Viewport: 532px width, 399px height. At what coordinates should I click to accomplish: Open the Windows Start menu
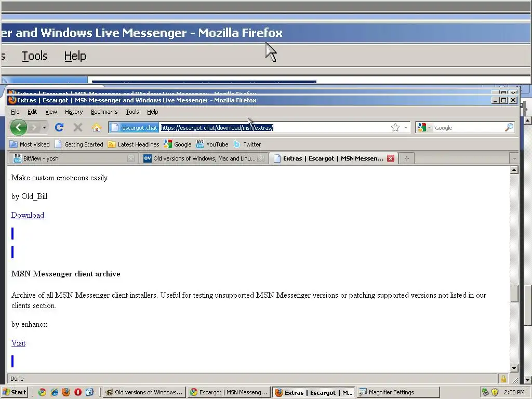pos(15,392)
